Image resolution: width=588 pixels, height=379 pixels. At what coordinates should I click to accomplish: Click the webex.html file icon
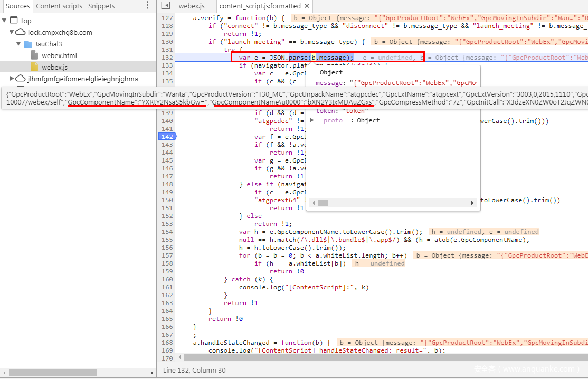(35, 55)
